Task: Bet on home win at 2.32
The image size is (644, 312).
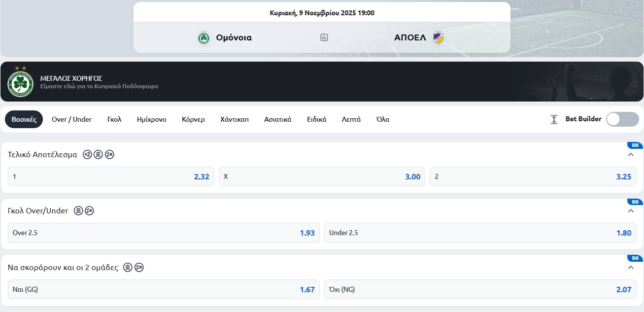Action: pyautogui.click(x=111, y=176)
